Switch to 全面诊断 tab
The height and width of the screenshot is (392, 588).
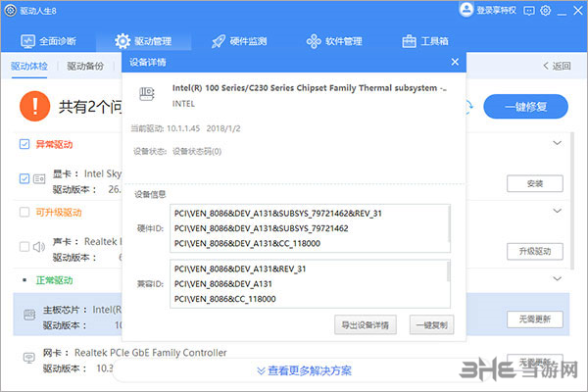click(x=48, y=41)
